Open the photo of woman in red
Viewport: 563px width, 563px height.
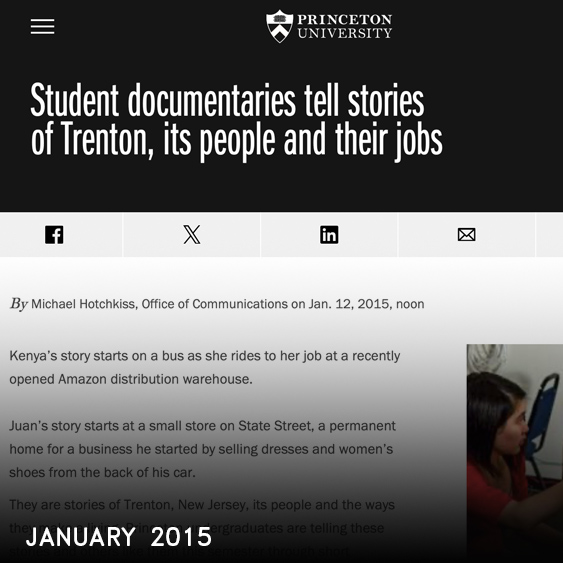pos(515,453)
